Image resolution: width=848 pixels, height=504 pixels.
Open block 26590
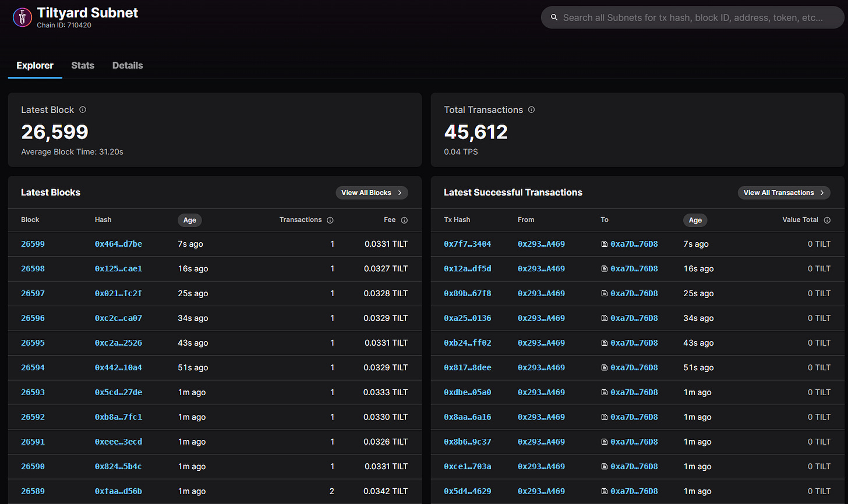[x=33, y=467]
